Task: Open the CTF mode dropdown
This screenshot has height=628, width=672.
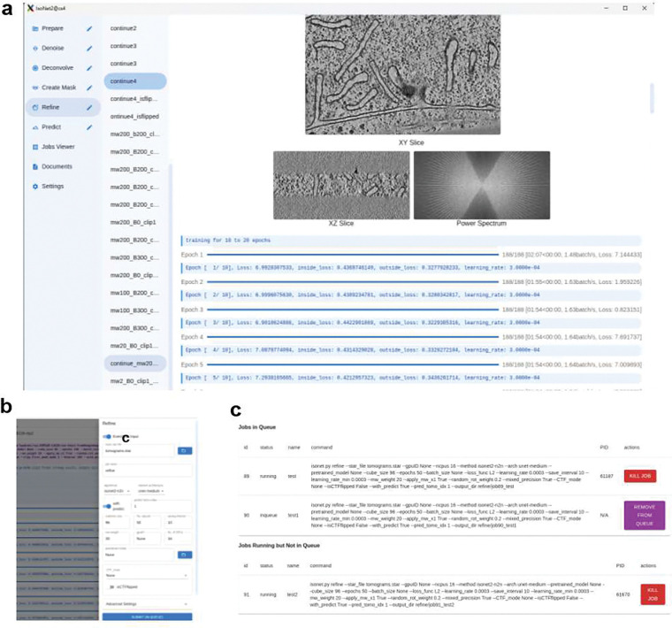Action: click(147, 573)
